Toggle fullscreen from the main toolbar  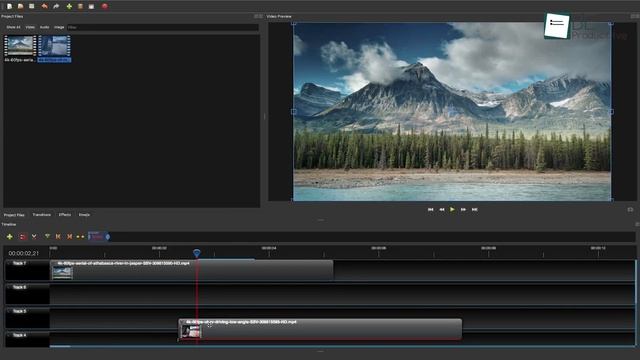91,6
